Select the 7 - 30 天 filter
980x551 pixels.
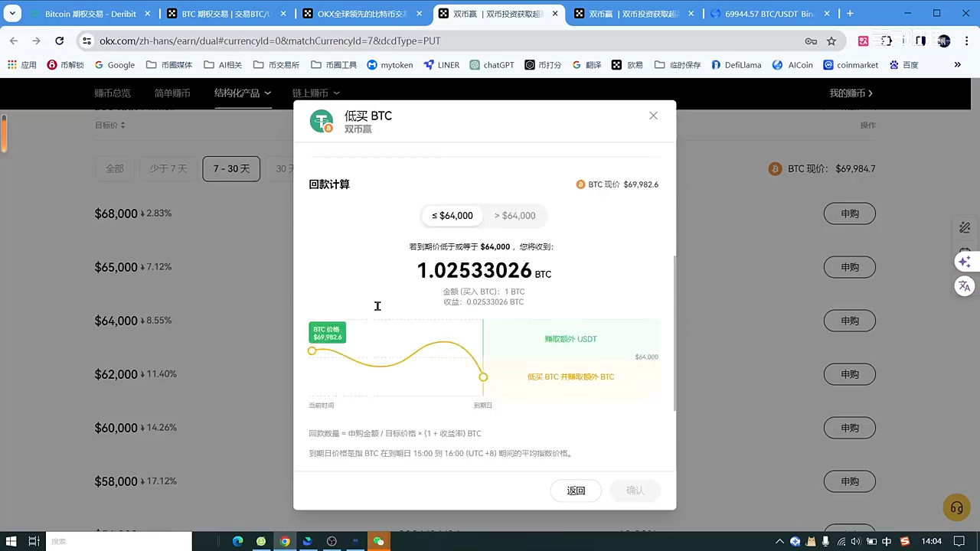coord(231,168)
